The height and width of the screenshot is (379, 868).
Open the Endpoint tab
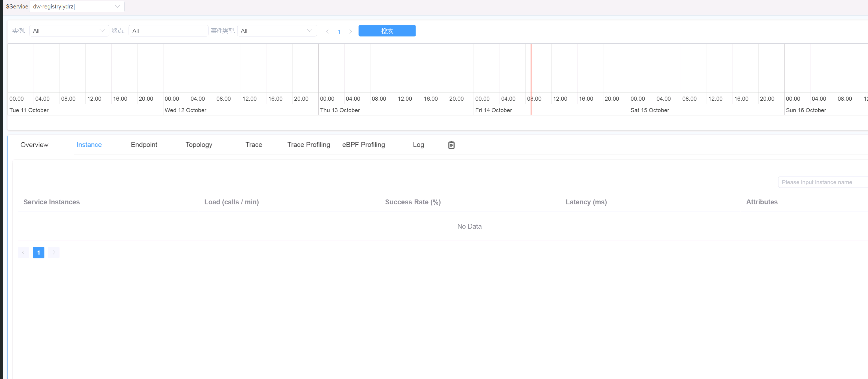pyautogui.click(x=144, y=145)
